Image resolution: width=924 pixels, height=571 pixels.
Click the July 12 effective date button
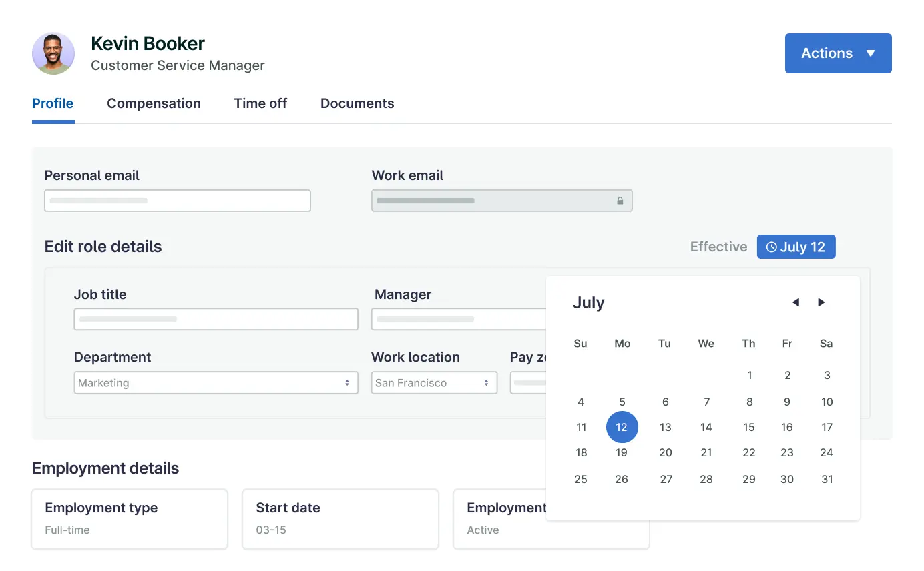(x=796, y=247)
